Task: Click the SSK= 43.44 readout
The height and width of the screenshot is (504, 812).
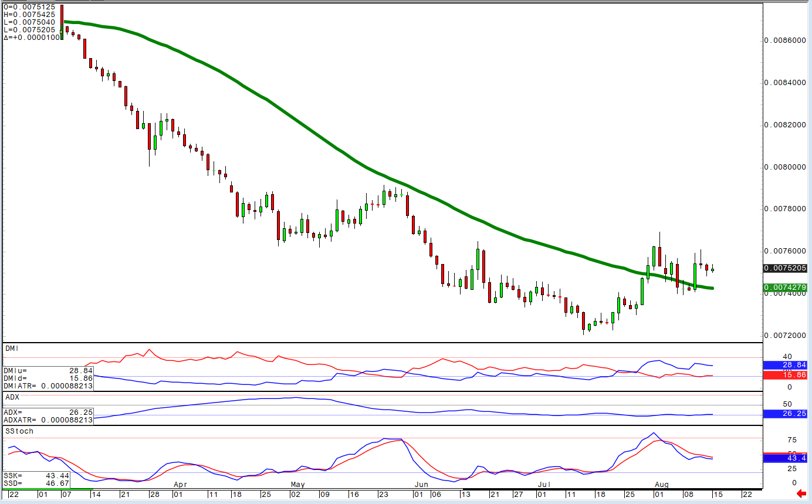Action: pos(36,475)
